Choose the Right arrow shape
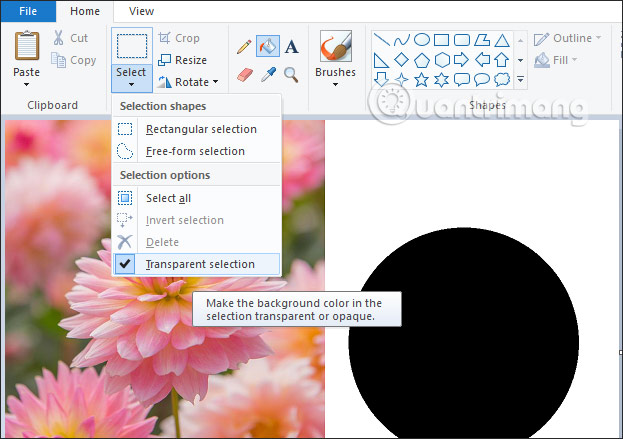Image resolution: width=623 pixels, height=439 pixels. (x=461, y=60)
